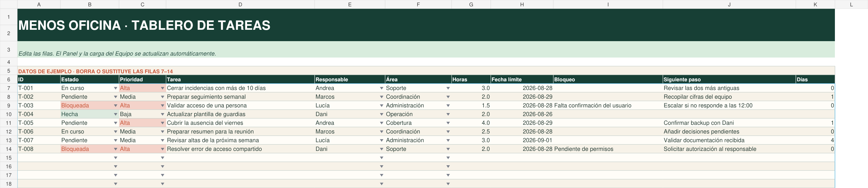Click 'DATOS DE EJEMPLO' red notice
Screen dimensions: 868x188
(95, 72)
